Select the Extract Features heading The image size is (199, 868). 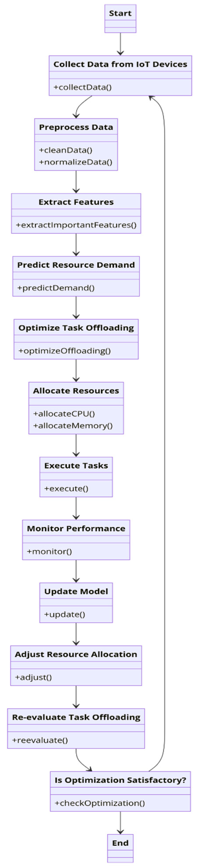76,202
